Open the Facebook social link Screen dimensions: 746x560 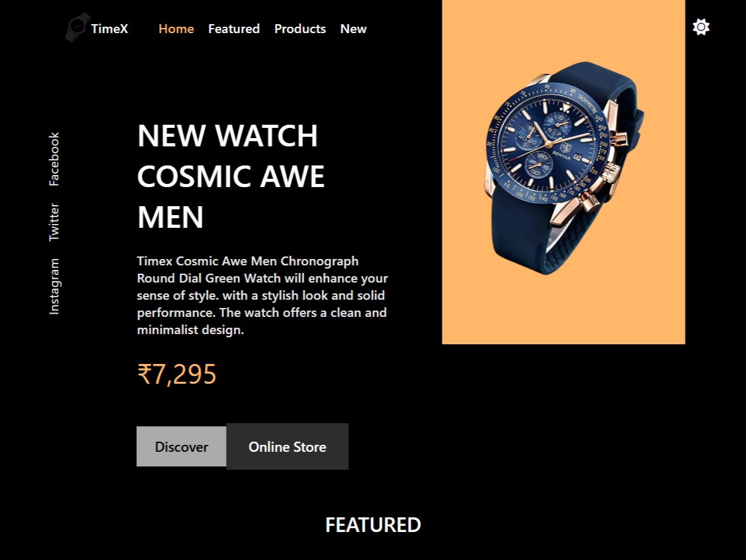tap(53, 159)
